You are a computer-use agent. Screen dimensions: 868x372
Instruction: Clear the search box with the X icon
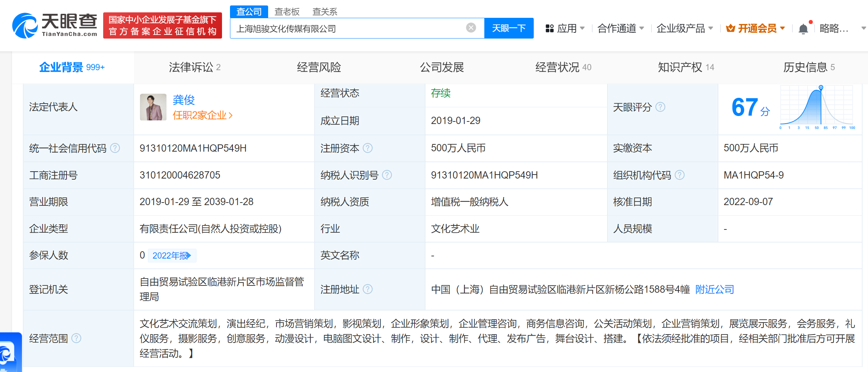[x=471, y=28]
